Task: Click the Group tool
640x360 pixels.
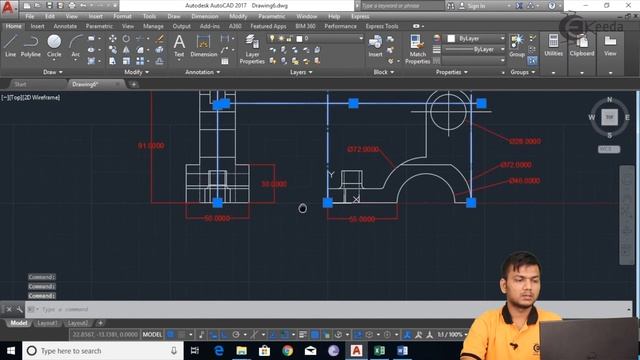Action: click(x=517, y=45)
